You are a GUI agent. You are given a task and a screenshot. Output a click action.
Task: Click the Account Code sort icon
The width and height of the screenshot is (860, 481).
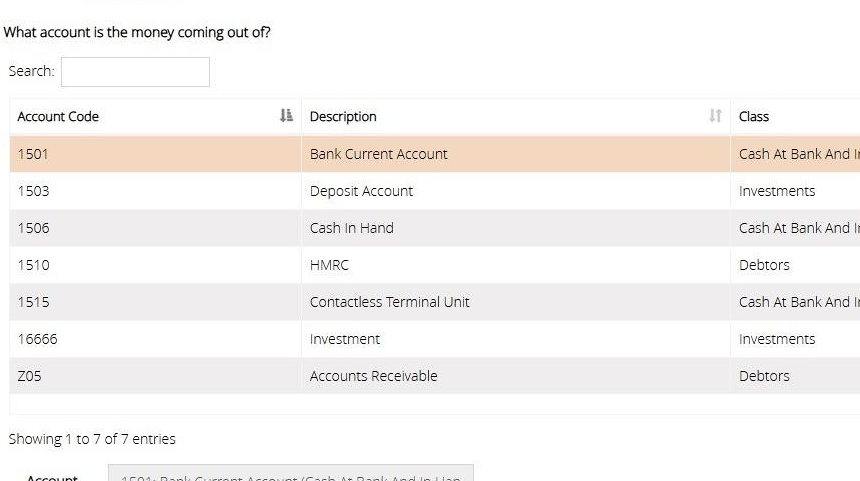pyautogui.click(x=287, y=116)
